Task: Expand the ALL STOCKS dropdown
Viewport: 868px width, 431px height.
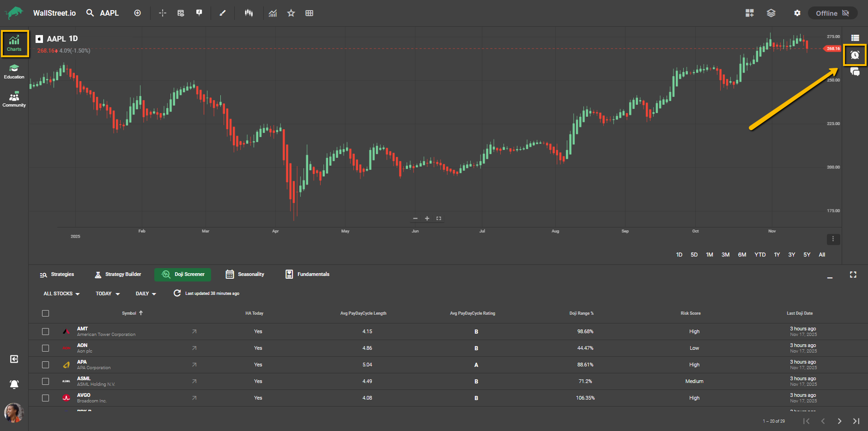Action: 61,294
